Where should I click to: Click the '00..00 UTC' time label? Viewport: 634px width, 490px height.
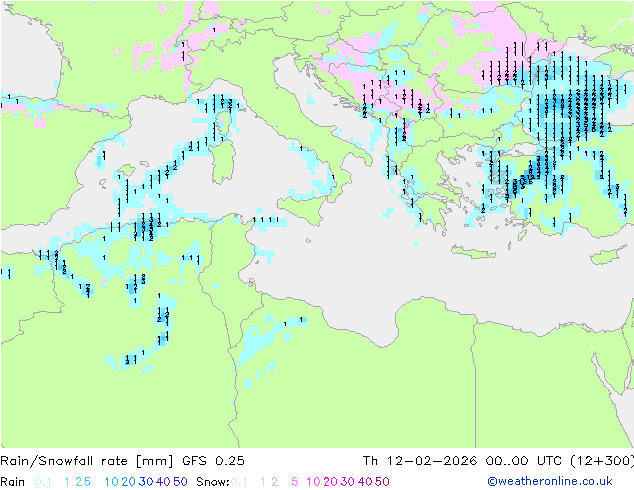coord(523,461)
